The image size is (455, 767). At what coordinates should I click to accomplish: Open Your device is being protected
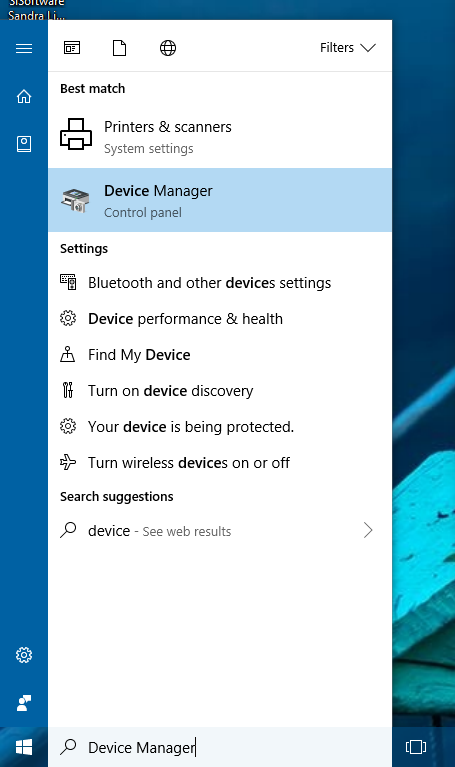pyautogui.click(x=220, y=427)
